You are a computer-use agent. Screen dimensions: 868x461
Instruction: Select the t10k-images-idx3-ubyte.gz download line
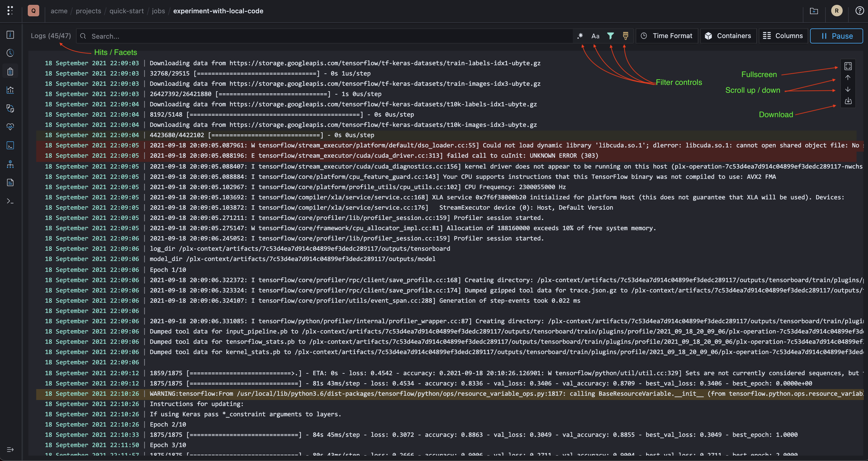pyautogui.click(x=446, y=125)
